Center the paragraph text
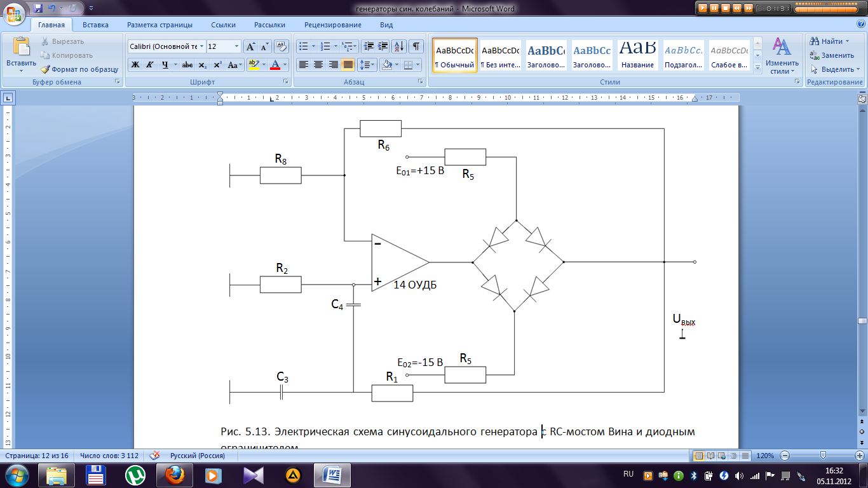Image resolution: width=868 pixels, height=488 pixels. coord(318,65)
